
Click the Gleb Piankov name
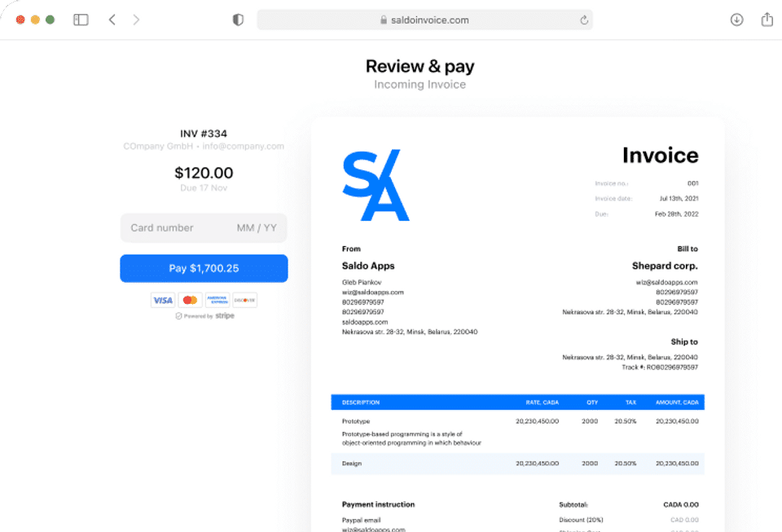(362, 282)
